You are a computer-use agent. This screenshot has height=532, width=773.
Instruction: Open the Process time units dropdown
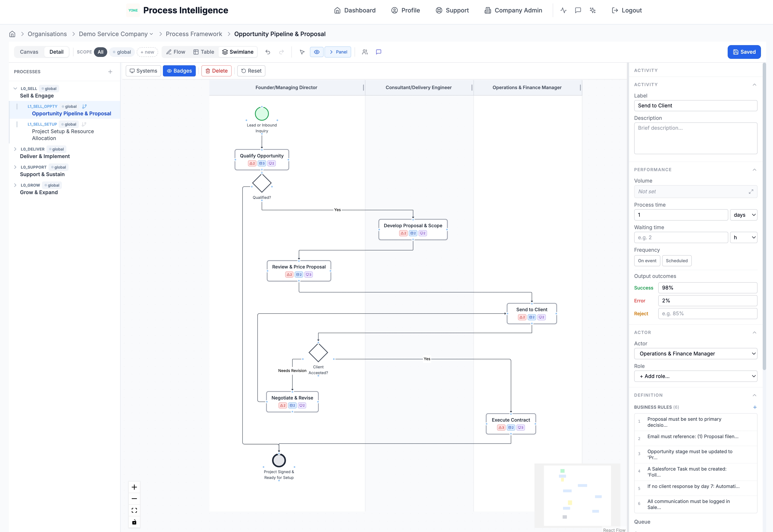pos(744,215)
